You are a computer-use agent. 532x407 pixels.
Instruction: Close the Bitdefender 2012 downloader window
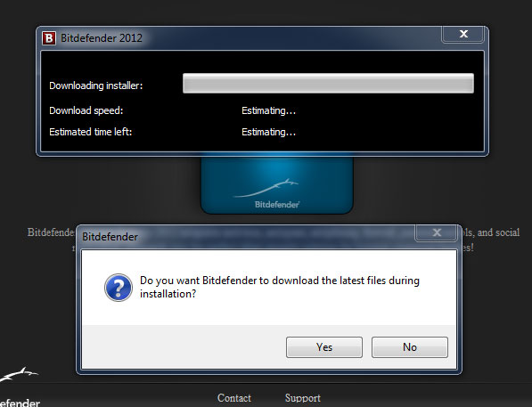(x=463, y=34)
